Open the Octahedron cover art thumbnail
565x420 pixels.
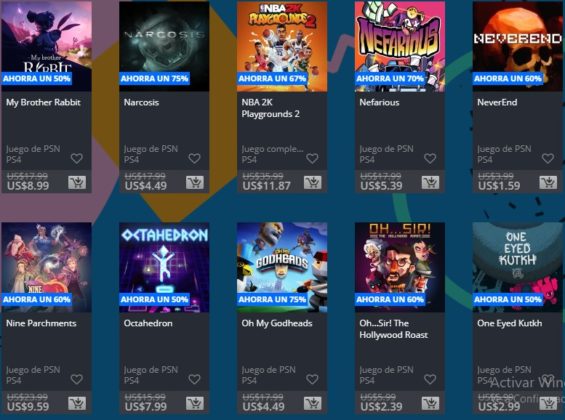pyautogui.click(x=164, y=267)
